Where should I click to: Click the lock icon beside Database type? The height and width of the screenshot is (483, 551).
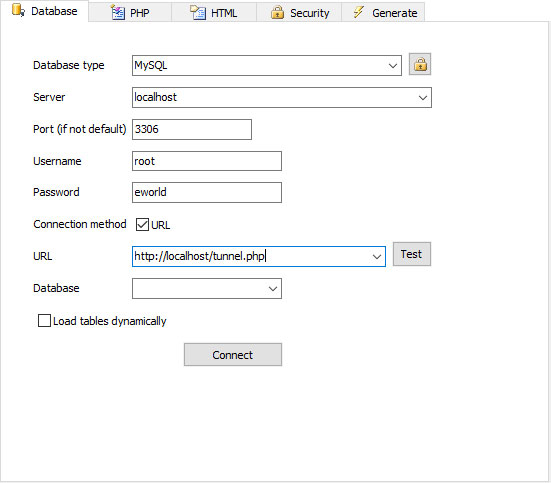pos(420,64)
